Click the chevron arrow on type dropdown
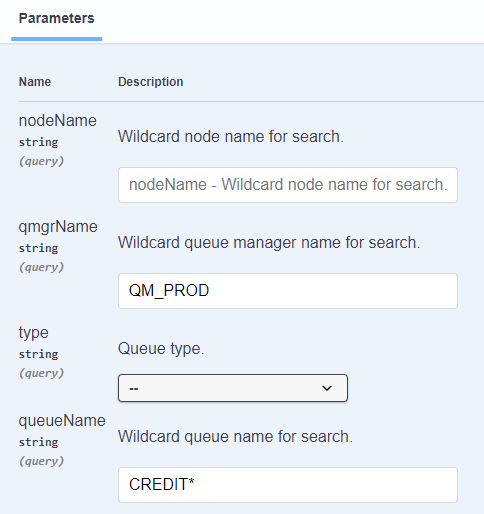Image resolution: width=484 pixels, height=514 pixels. coord(327,388)
